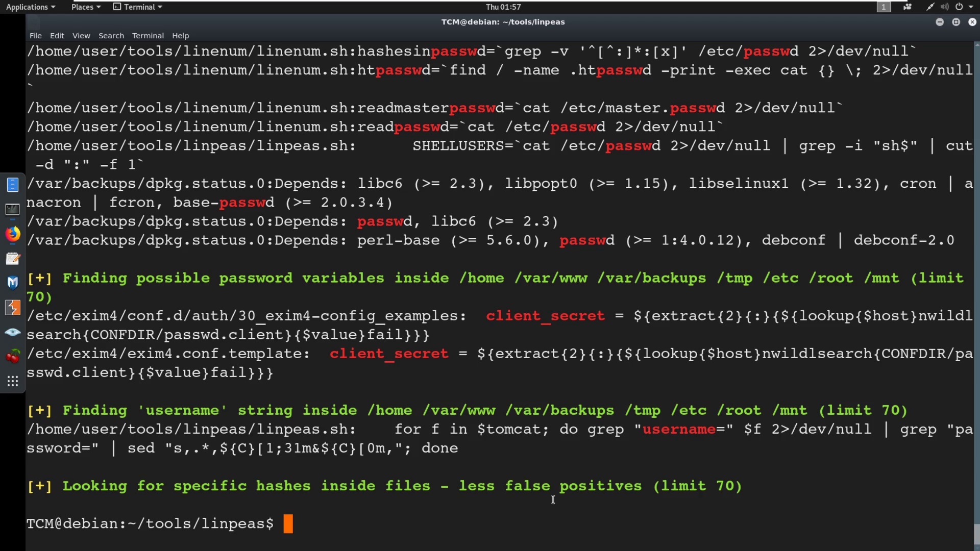Screen dimensions: 980x551
Task: Click the terminal title bar TCM@debian
Action: click(x=503, y=22)
